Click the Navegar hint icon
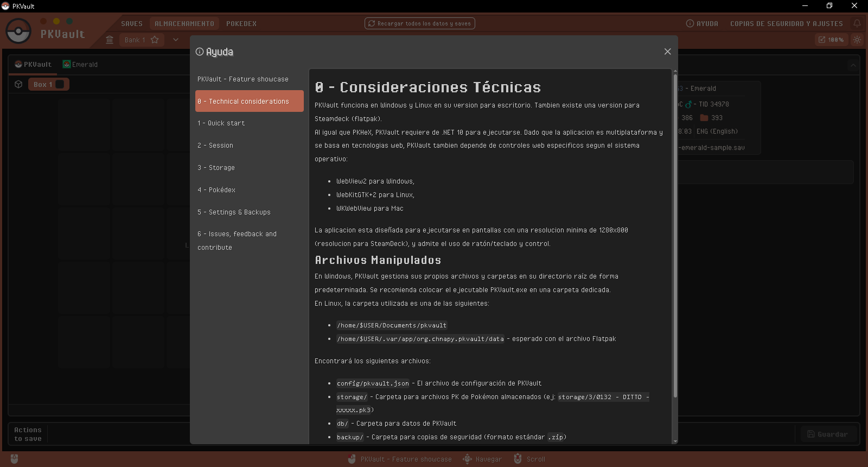The image size is (868, 467). (467, 459)
